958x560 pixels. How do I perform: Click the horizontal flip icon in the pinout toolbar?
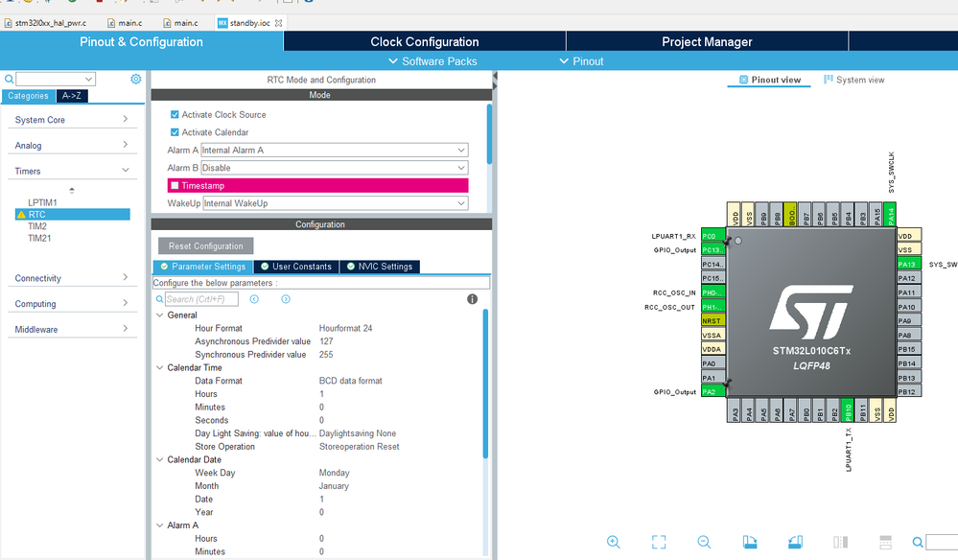(x=840, y=542)
